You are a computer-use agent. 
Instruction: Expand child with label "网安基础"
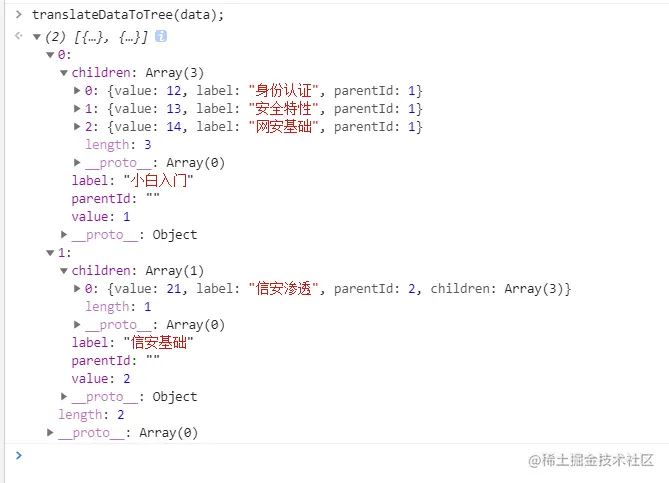77,126
